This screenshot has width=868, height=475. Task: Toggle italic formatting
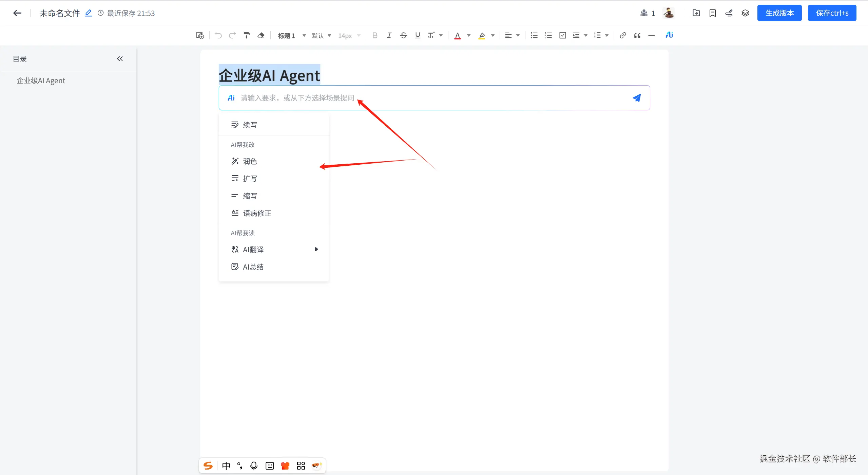coord(389,35)
